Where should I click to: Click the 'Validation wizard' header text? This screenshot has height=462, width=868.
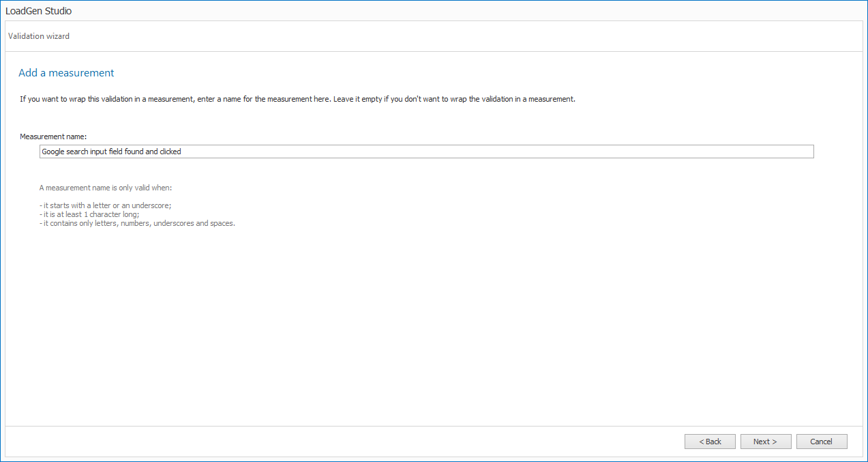pos(39,36)
